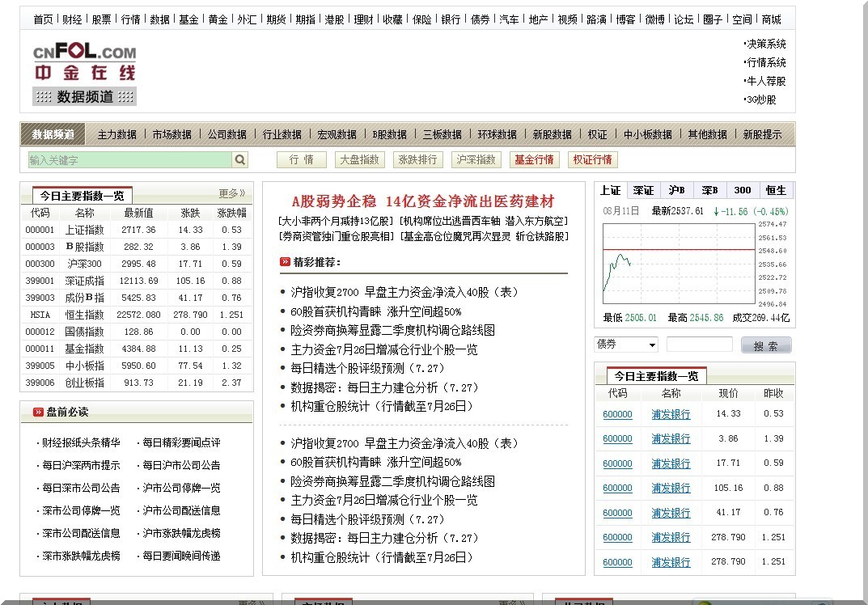Focus the 输入关键字 search input
The width and height of the screenshot is (868, 605).
click(x=129, y=160)
